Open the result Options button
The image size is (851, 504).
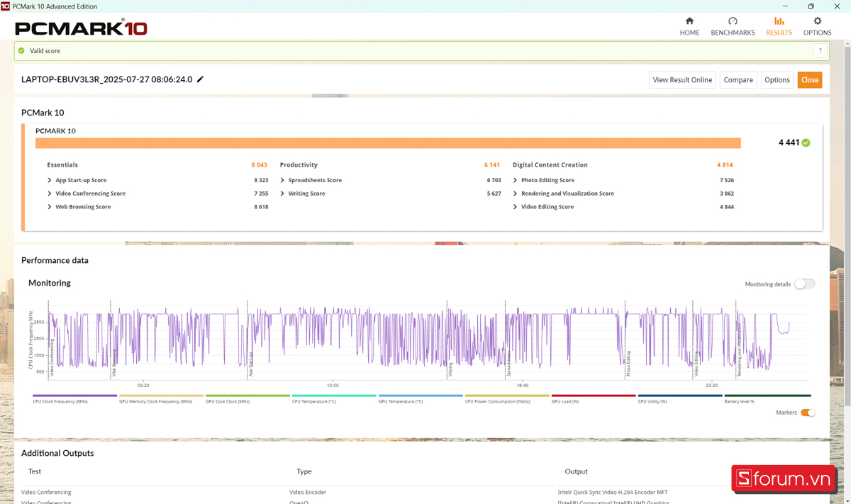click(x=777, y=80)
